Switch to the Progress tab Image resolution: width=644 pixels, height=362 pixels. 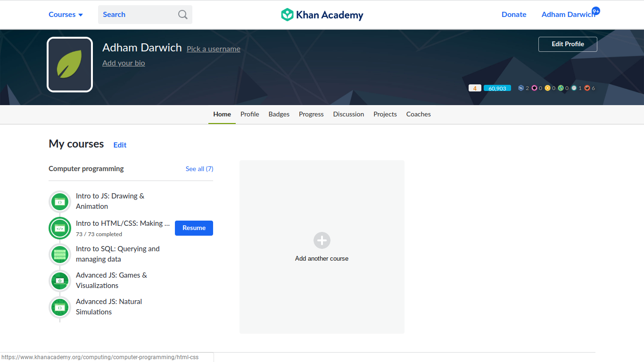tap(311, 114)
